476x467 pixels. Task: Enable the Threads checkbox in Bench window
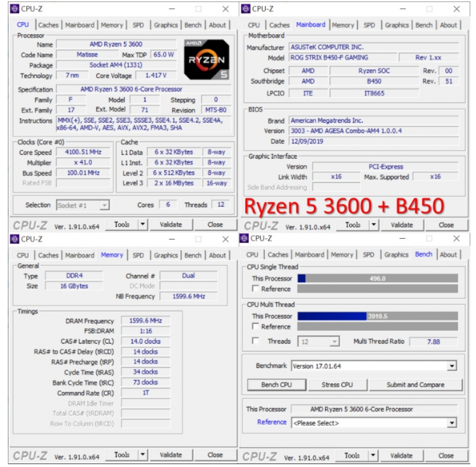click(x=255, y=341)
